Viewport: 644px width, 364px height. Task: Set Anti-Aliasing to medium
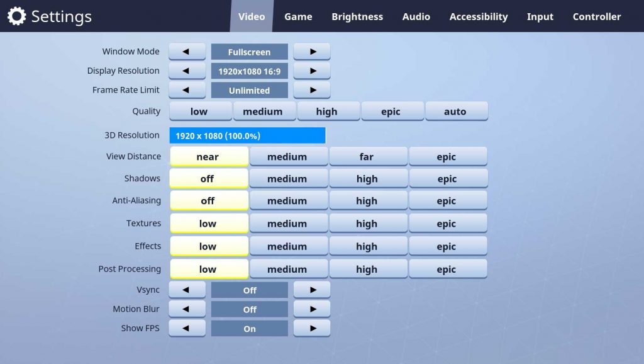(289, 201)
